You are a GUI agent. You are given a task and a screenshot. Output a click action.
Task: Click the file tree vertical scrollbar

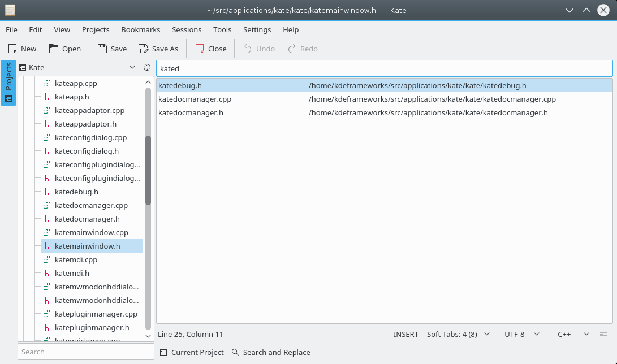click(148, 170)
